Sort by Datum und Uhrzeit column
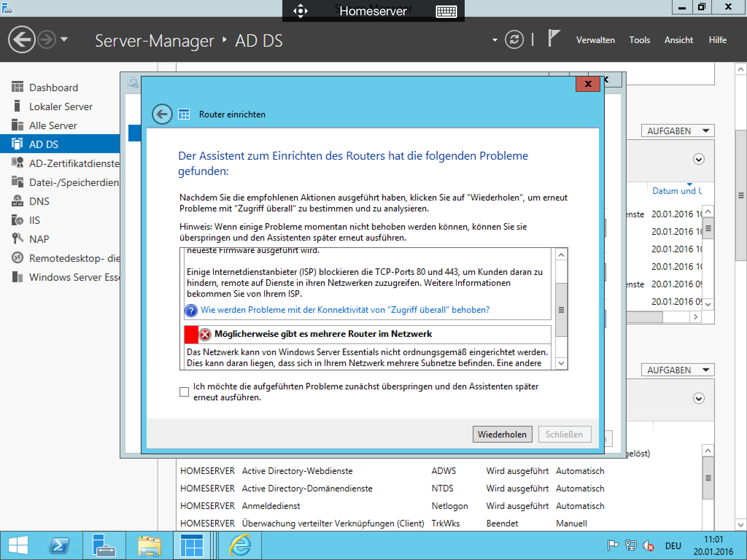Viewport: 747px width, 560px height. pos(677,191)
